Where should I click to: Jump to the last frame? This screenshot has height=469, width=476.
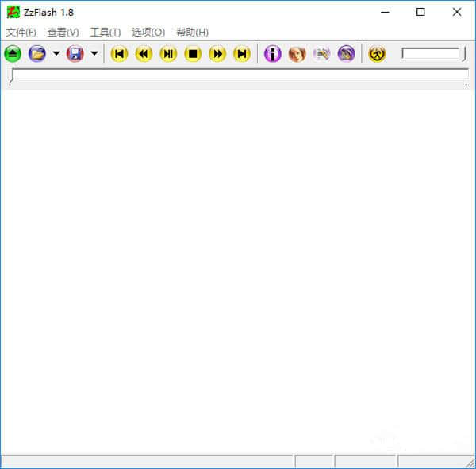(x=242, y=54)
